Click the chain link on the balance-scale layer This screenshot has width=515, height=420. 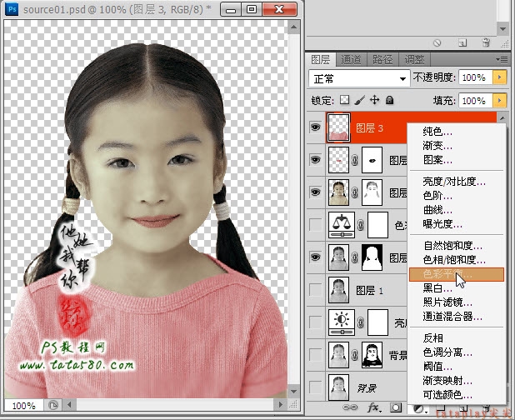pos(360,225)
